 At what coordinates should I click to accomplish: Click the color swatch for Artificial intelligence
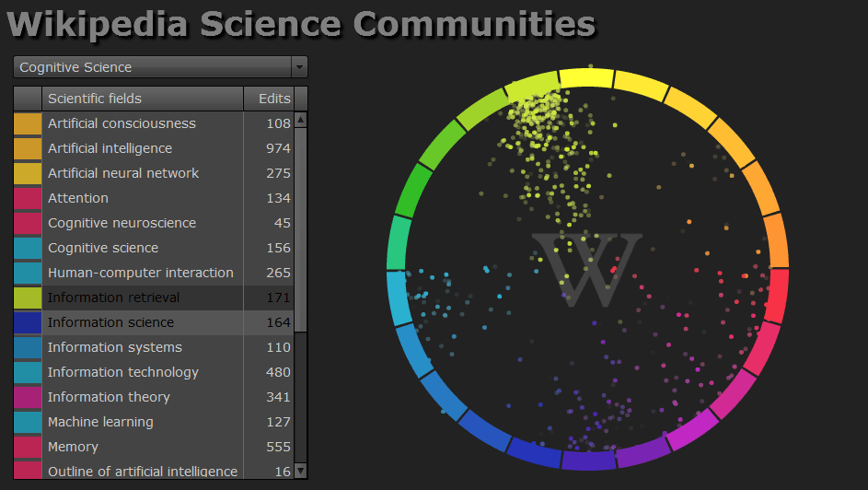coord(28,149)
